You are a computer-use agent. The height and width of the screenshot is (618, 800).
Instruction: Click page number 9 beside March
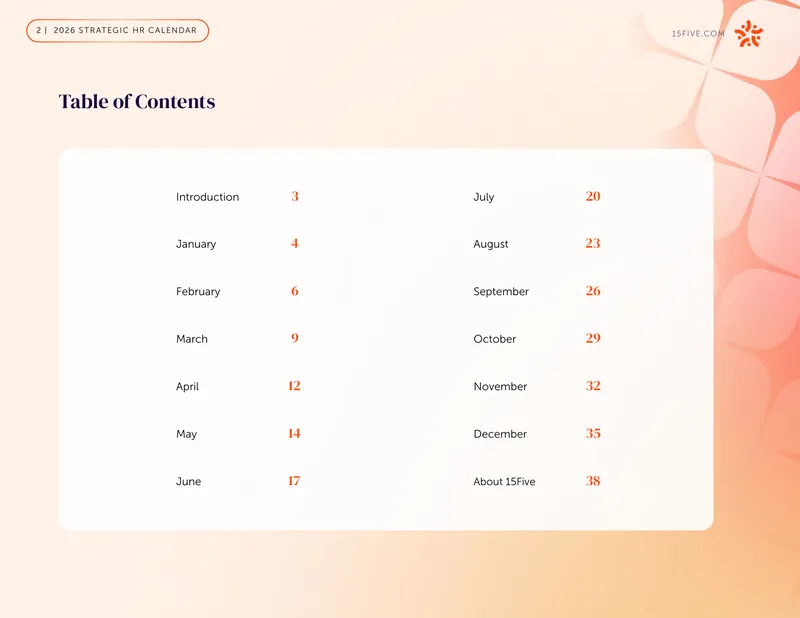point(295,338)
